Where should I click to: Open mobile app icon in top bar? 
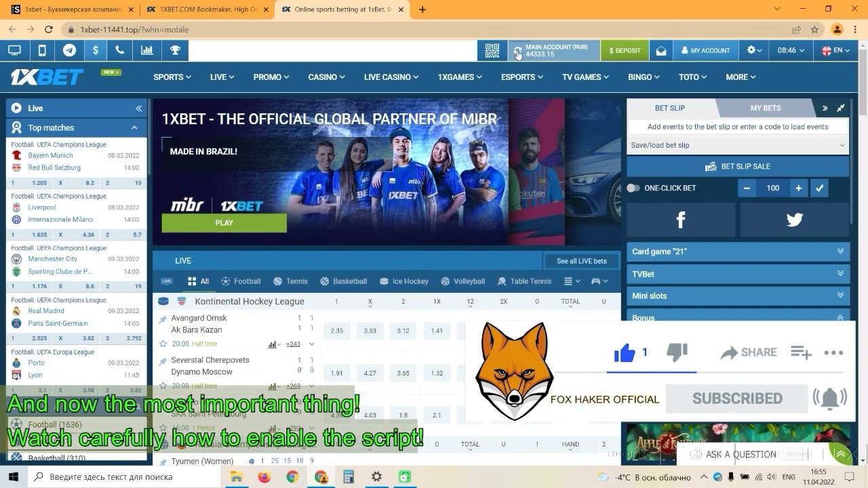click(x=42, y=50)
